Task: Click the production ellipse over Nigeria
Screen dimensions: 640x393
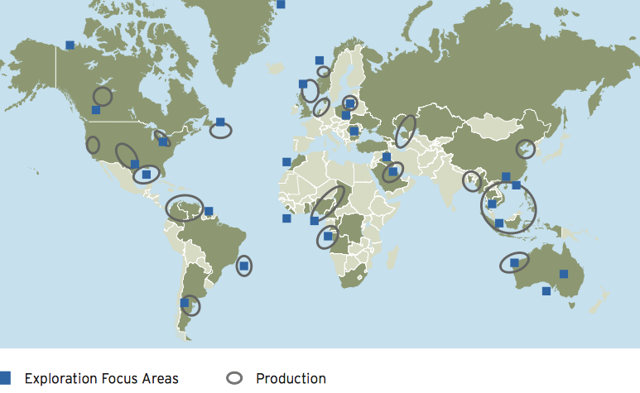Action: (x=327, y=202)
